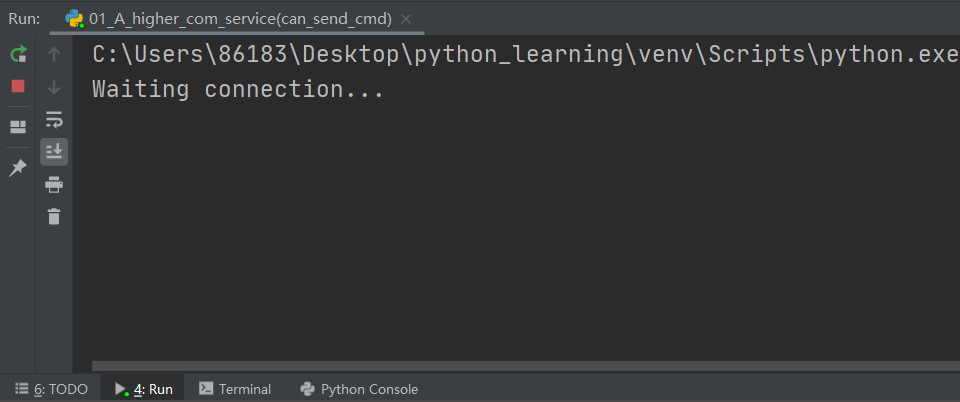Click the "Waiting connection..." output line
Image resolution: width=960 pixels, height=402 pixels.
238,89
